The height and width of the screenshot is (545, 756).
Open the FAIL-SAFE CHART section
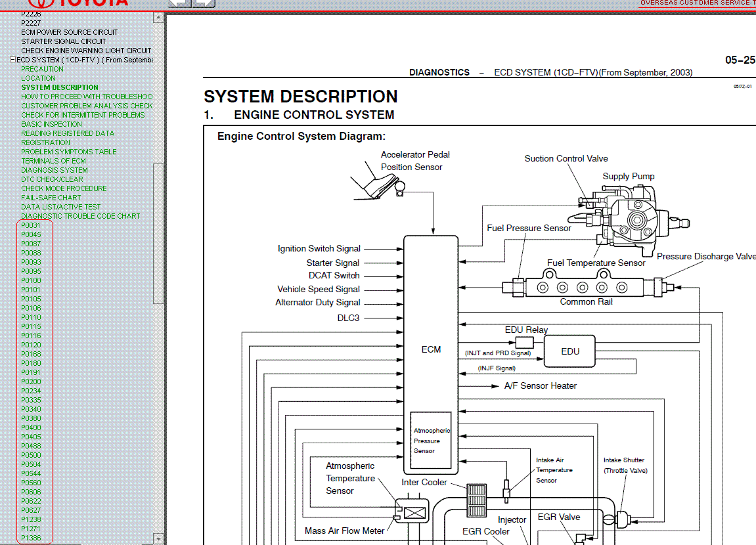[51, 198]
